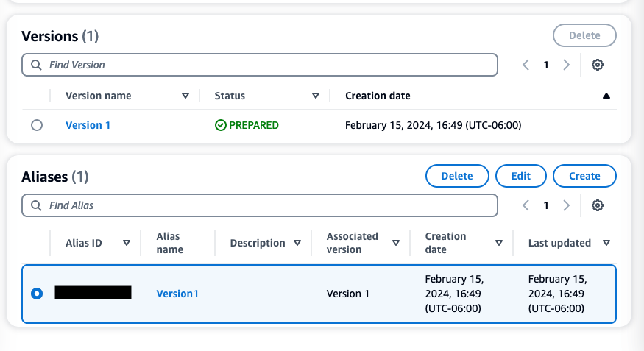Click the Edit alias button
644x351 pixels.
pos(521,176)
